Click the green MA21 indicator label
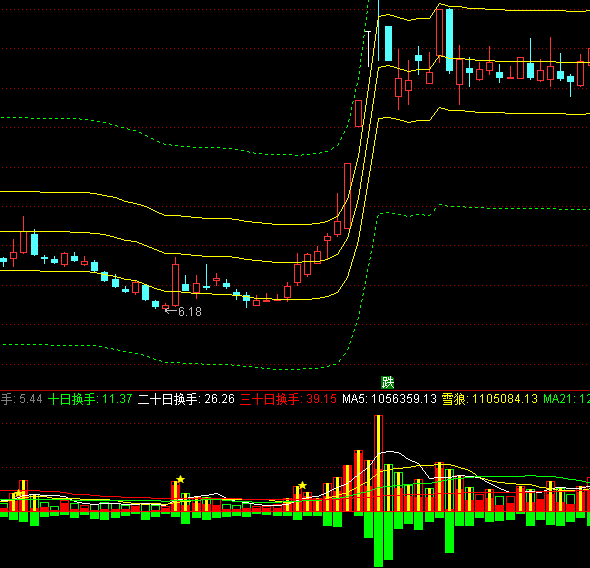The width and height of the screenshot is (590, 568). 566,399
